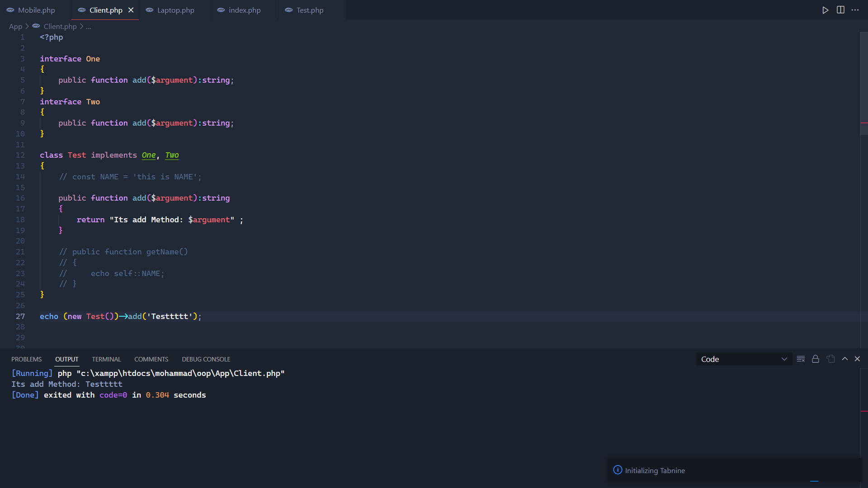Click line 16 public function add declaration

click(144, 198)
